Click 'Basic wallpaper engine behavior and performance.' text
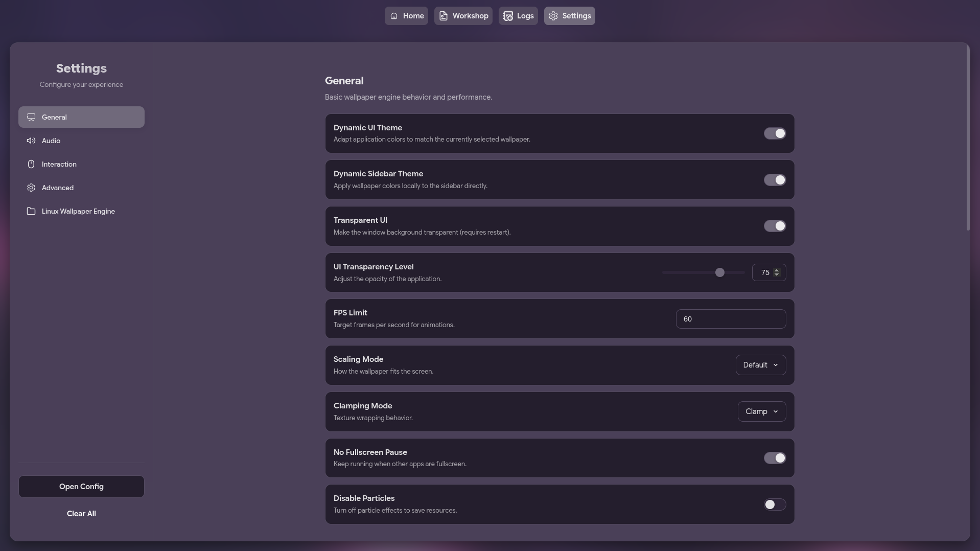 [409, 97]
